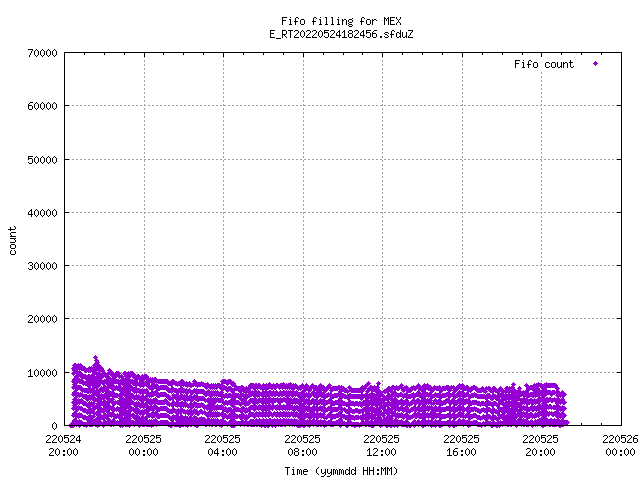This screenshot has height=480, width=640.
Task: Click the 220525 12:00 x-axis label
Action: pyautogui.click(x=382, y=445)
